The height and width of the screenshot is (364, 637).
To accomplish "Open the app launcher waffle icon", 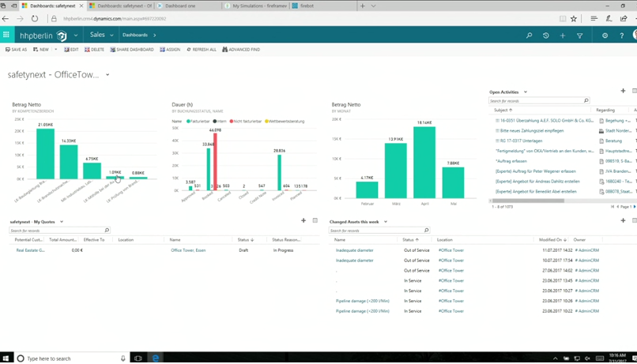I will [x=6, y=35].
